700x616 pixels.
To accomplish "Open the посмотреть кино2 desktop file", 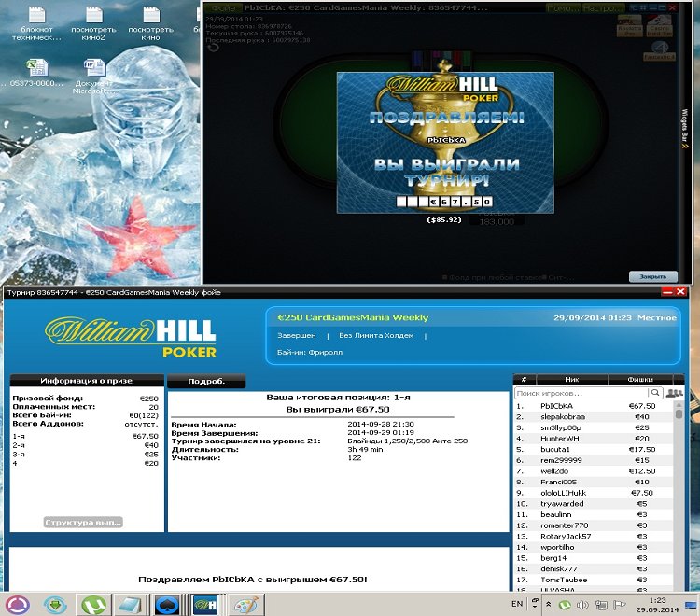I will 93,23.
